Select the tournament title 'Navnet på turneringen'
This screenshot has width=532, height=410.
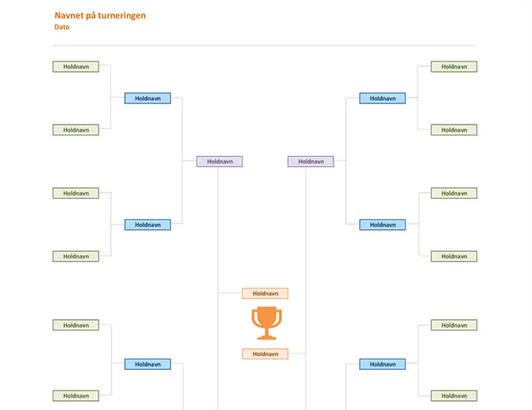pos(100,15)
